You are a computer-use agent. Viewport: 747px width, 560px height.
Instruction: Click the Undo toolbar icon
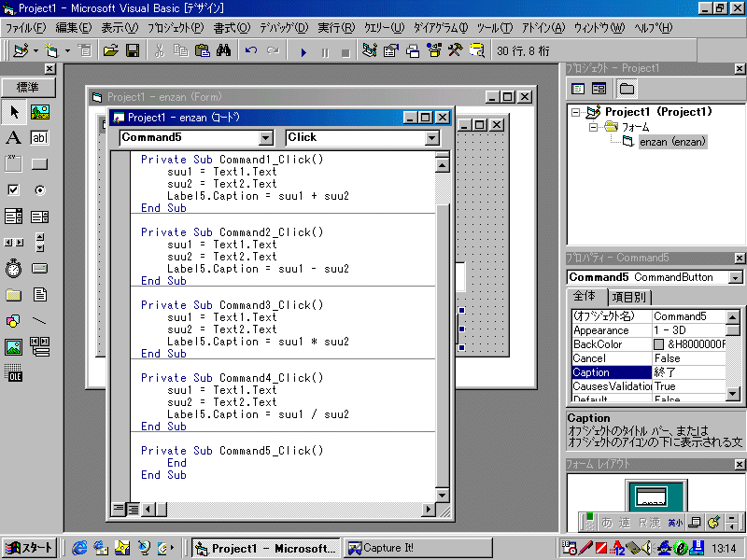251,50
